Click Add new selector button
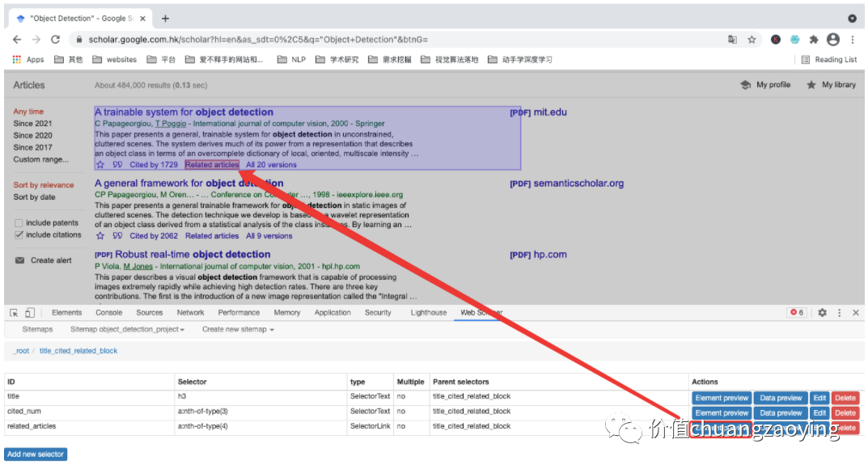Viewport: 868px width, 469px height. tap(36, 454)
